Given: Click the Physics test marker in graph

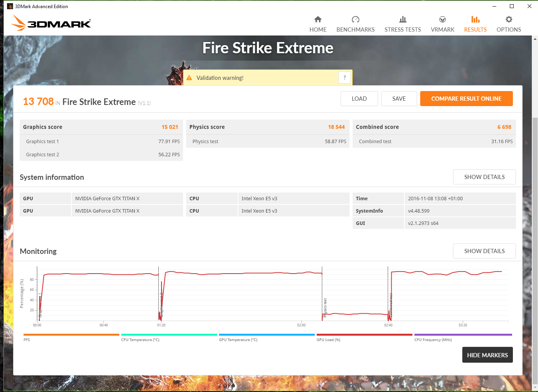Looking at the screenshot, I should tap(325, 308).
